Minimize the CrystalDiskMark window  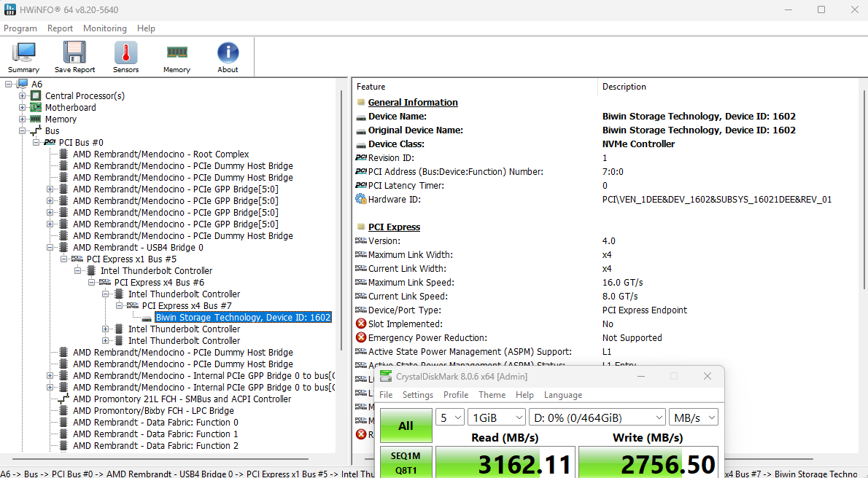641,376
